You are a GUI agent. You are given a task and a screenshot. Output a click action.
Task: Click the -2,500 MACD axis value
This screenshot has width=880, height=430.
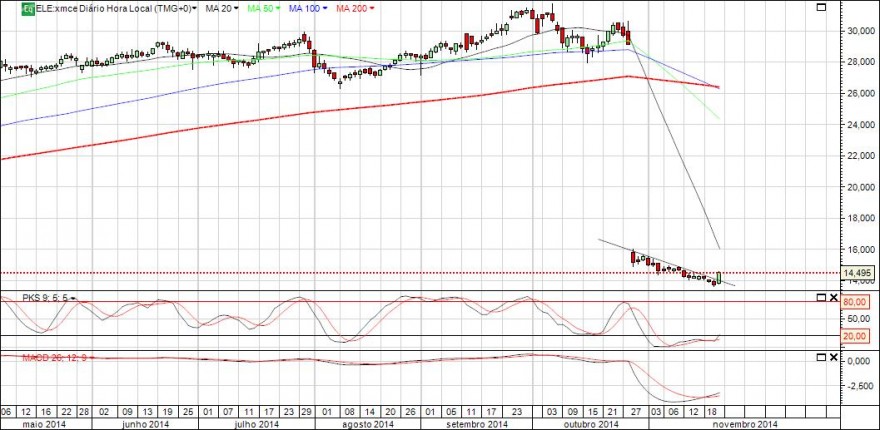coord(859,386)
